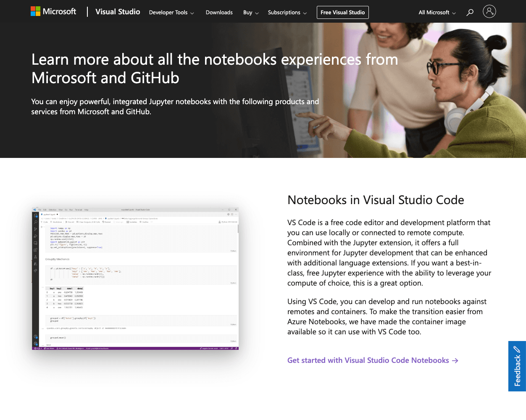Click the account sign-in avatar icon
Viewport: 526px width, 420px height.
pos(489,11)
